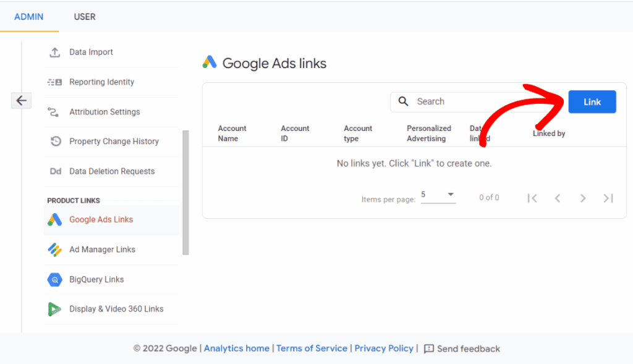Click the search magnifier icon

404,101
